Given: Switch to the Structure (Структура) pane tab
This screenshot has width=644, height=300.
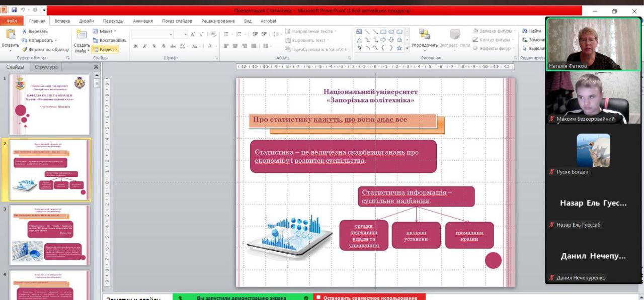Looking at the screenshot, I should tap(46, 67).
